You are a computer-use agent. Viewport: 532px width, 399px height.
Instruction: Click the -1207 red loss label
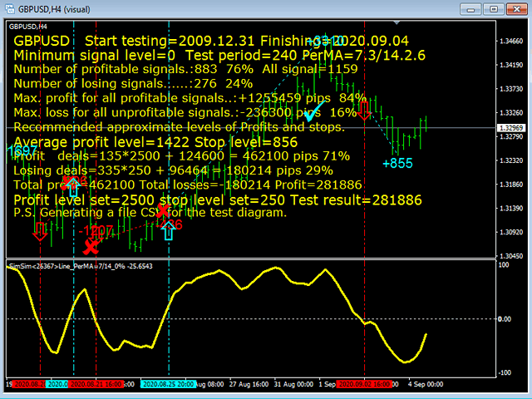(96, 231)
